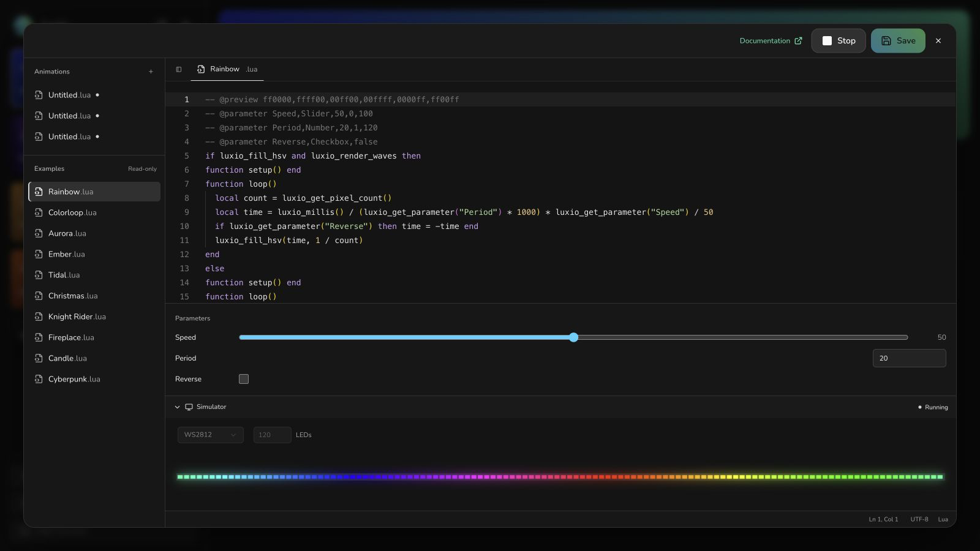
Task: Click the Fireplace.lua file icon
Action: (x=39, y=337)
